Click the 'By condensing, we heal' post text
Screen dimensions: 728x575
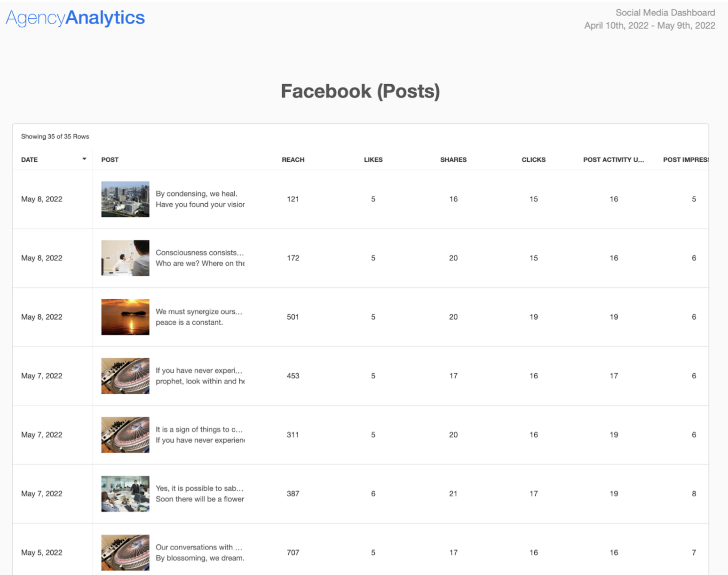200,199
